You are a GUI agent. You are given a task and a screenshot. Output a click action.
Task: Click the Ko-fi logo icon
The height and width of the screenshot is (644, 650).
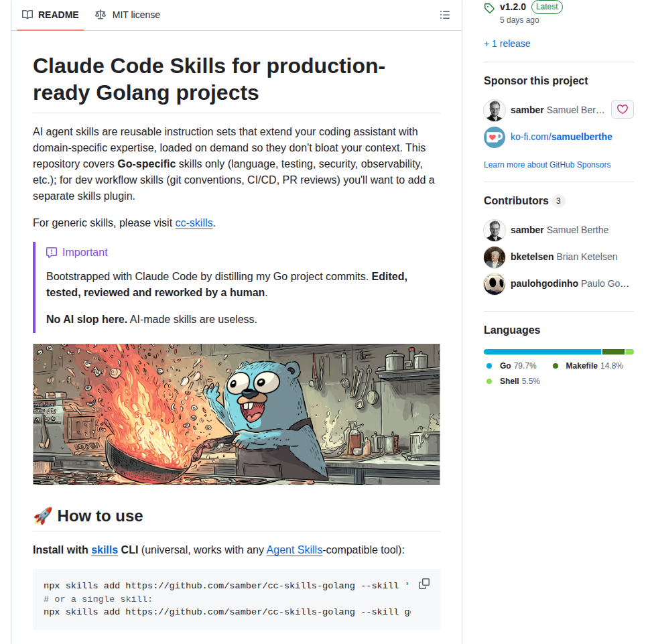tap(495, 137)
